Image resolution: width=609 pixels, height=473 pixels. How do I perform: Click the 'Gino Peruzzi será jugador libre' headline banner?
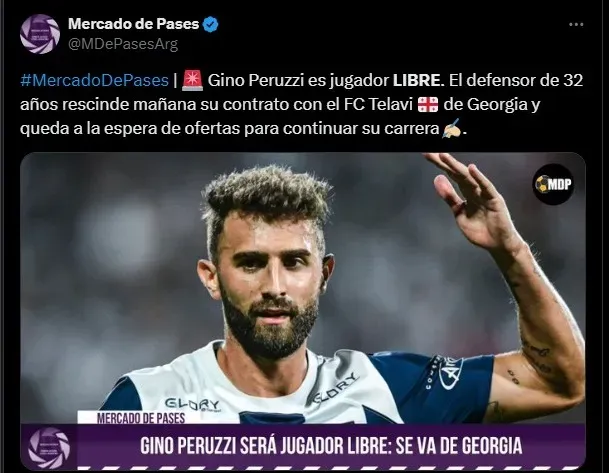pos(331,446)
